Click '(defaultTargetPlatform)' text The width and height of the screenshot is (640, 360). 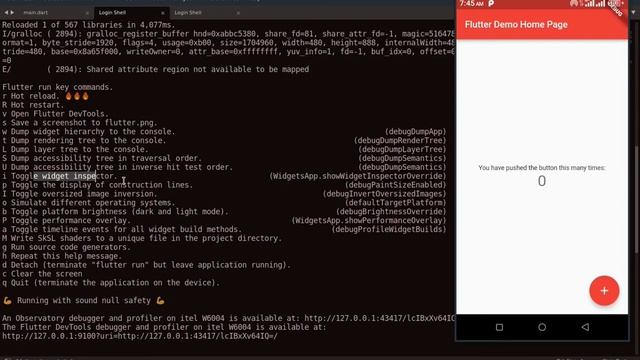tap(396, 203)
